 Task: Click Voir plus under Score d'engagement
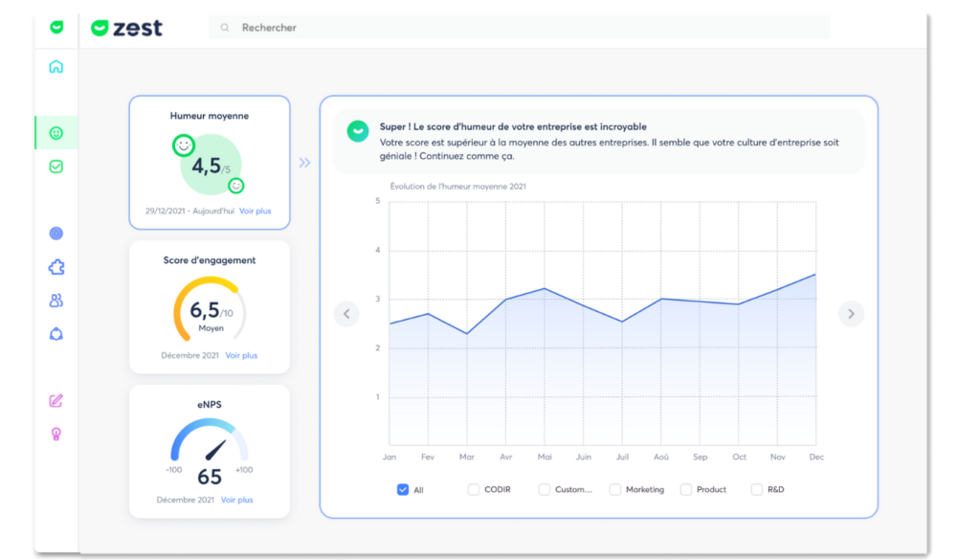[241, 355]
